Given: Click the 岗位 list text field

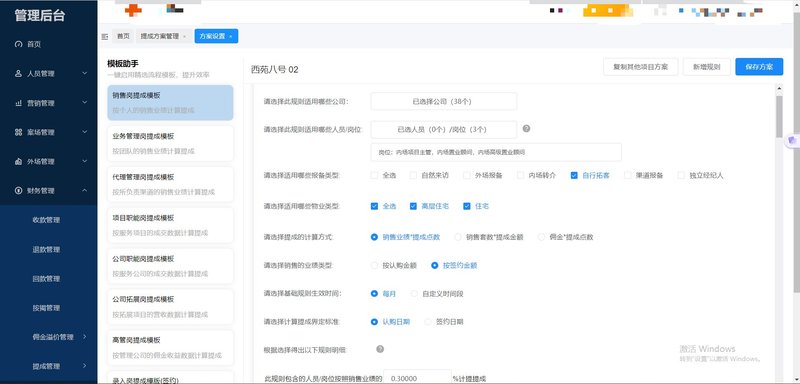Looking at the screenshot, I should click(496, 152).
